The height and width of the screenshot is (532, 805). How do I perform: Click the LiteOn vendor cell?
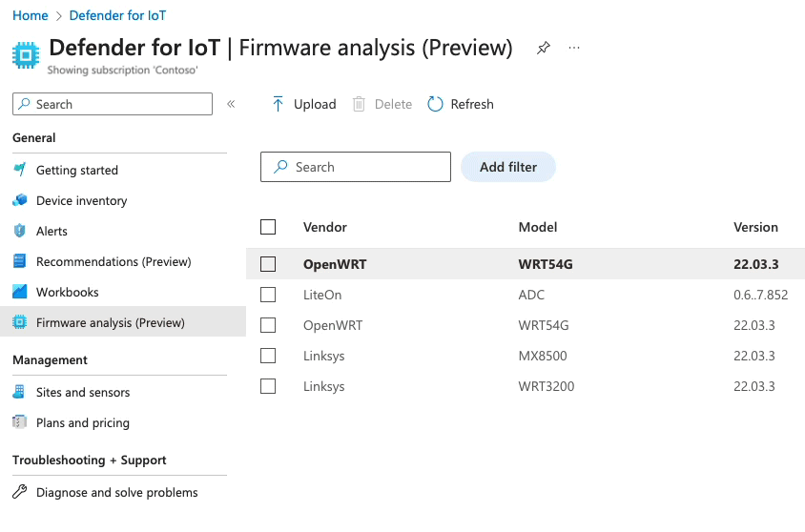[322, 295]
